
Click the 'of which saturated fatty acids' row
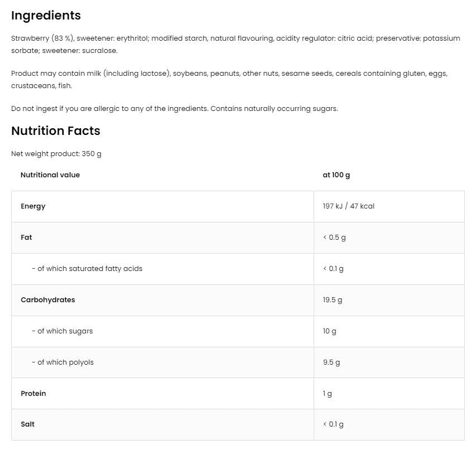pyautogui.click(x=87, y=269)
